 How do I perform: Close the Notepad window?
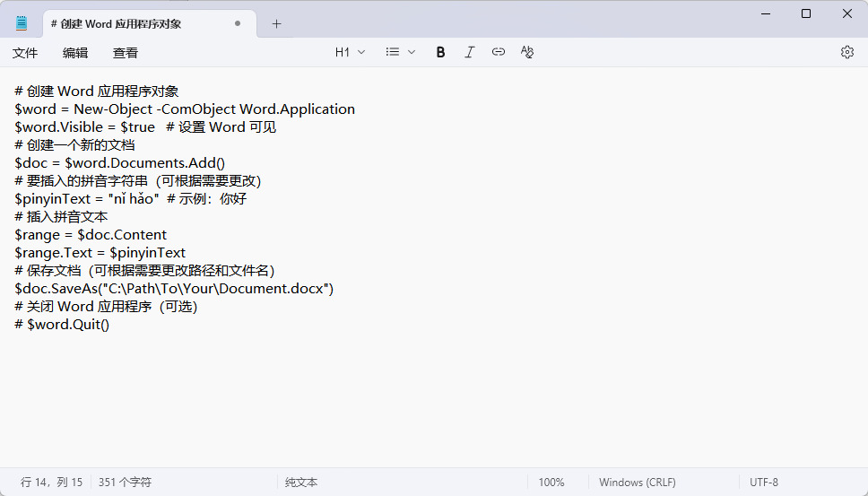[x=847, y=13]
